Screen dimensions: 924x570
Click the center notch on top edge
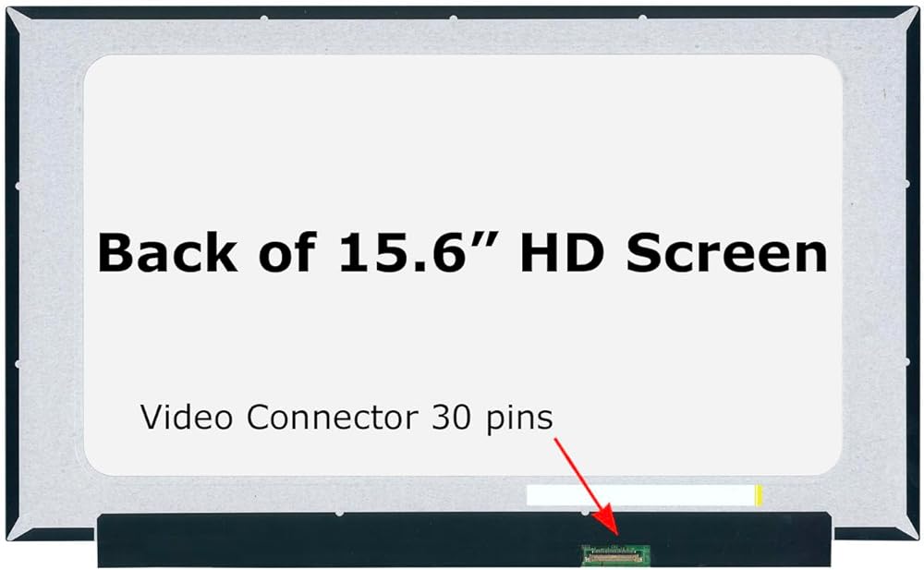453,18
